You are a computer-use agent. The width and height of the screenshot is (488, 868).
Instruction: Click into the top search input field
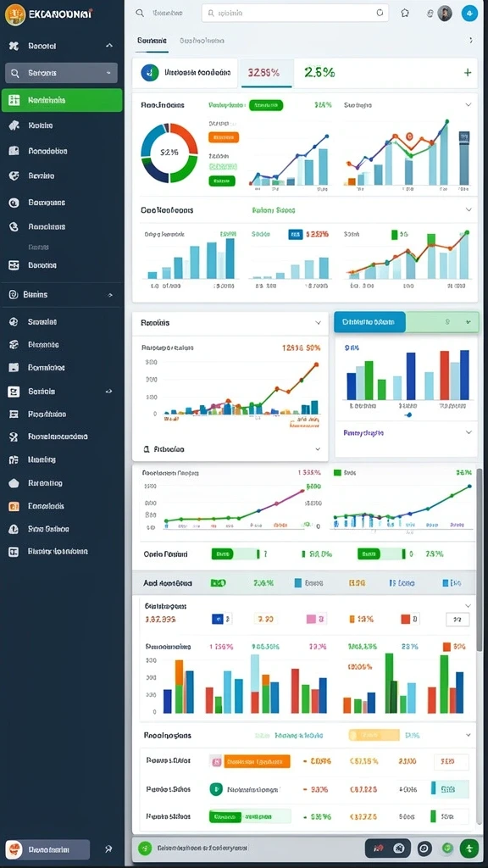[x=295, y=13]
